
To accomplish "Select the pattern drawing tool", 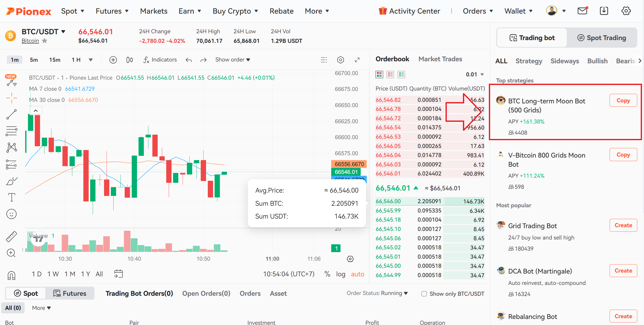I will [12, 148].
